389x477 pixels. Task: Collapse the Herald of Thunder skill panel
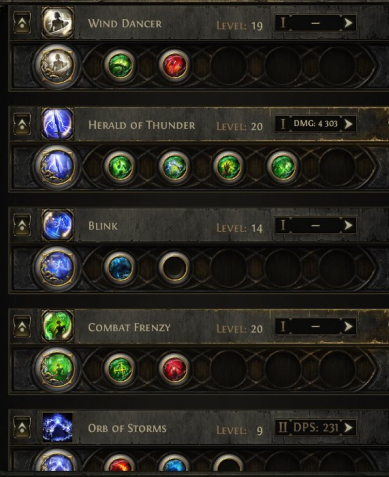pos(22,124)
